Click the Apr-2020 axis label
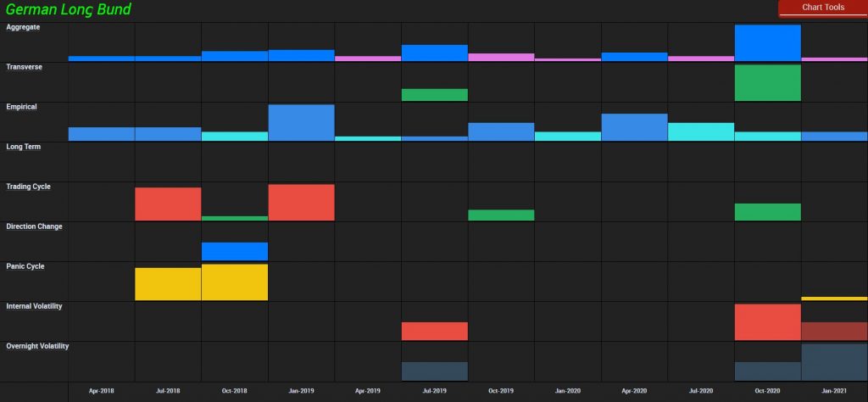Screen dimensions: 868x402 pyautogui.click(x=634, y=391)
